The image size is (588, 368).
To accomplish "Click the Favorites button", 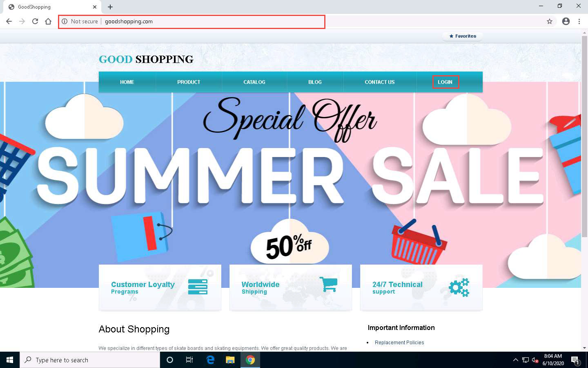I will click(x=463, y=36).
